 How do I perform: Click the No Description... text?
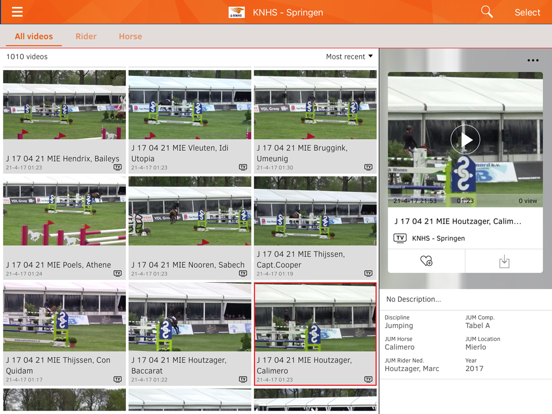tap(413, 299)
